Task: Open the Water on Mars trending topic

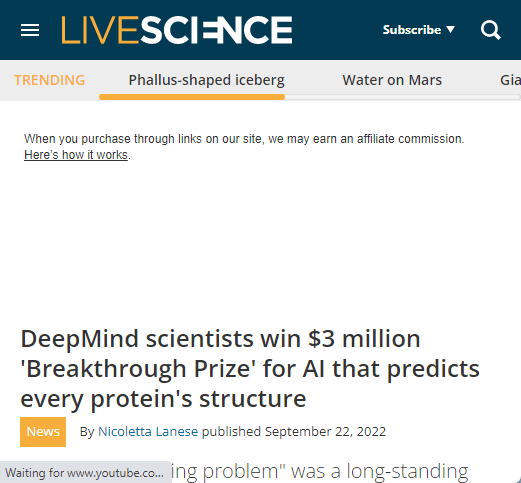Action: pyautogui.click(x=392, y=80)
